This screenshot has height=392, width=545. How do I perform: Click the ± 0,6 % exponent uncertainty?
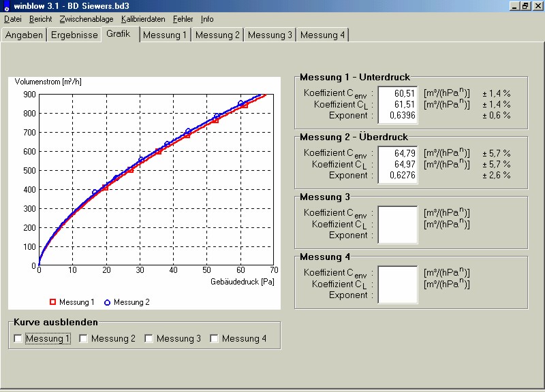[x=497, y=115]
